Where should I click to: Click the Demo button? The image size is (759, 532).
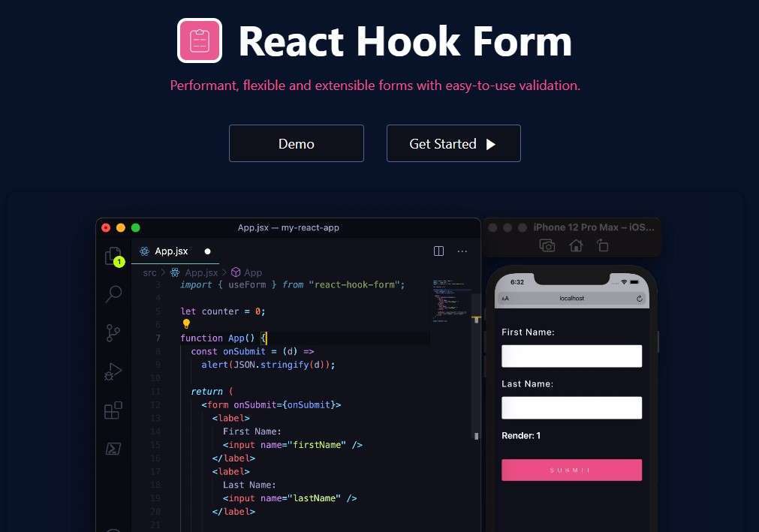pyautogui.click(x=296, y=143)
